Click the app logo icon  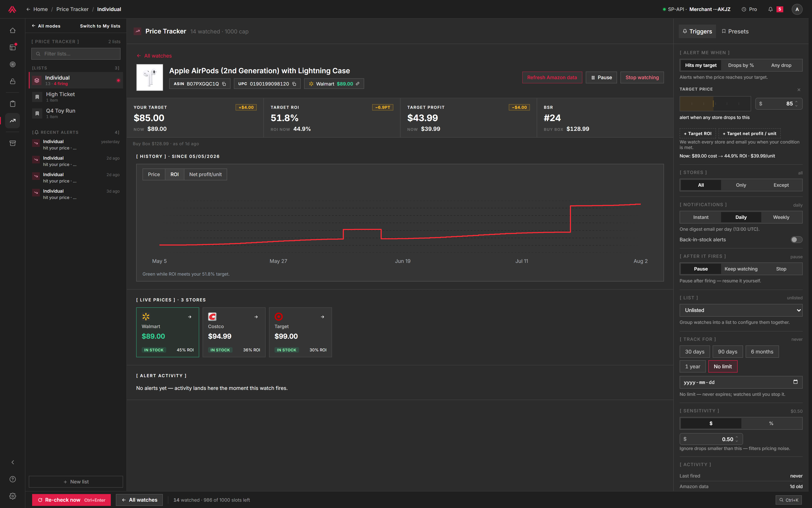point(12,9)
